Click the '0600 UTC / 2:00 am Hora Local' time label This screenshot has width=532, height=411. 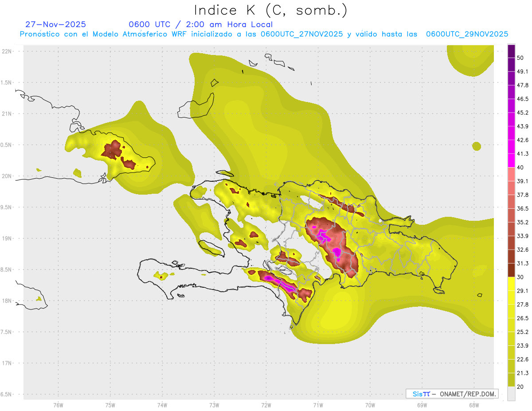pyautogui.click(x=200, y=24)
